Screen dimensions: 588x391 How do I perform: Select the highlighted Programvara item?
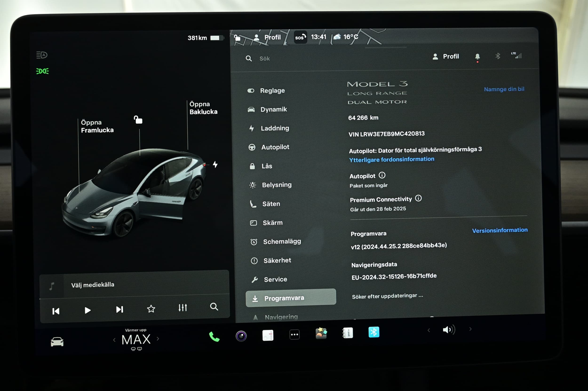click(291, 298)
